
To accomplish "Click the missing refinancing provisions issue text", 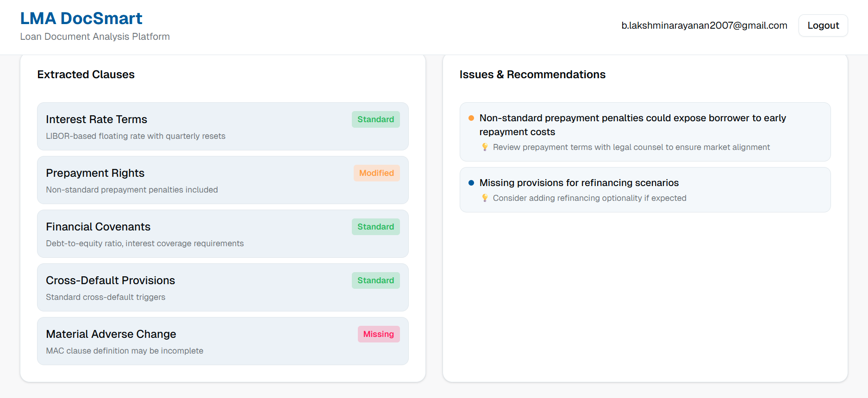I will click(579, 183).
